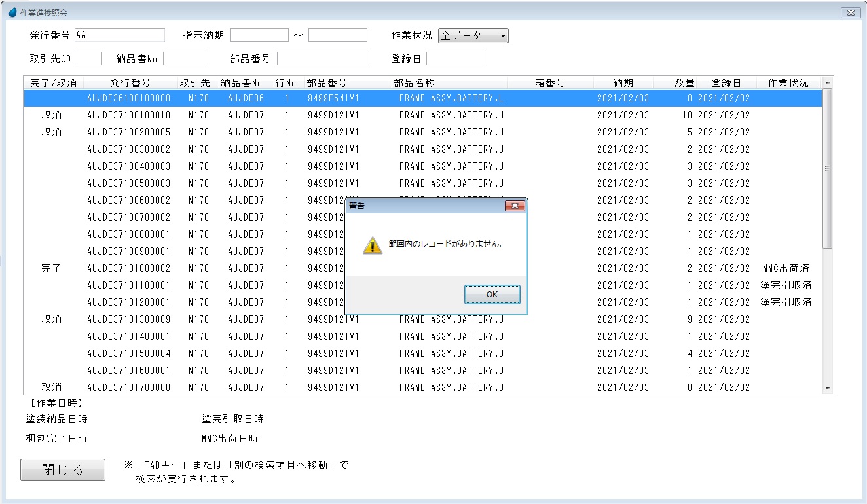This screenshot has width=867, height=504.
Task: Click scroll up arrow of list
Action: pos(828,82)
